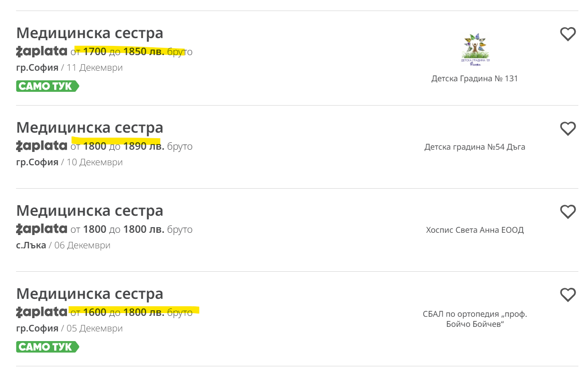Open Медицинска сестра job dated 11 Декември
The width and height of the screenshot is (588, 370).
[x=90, y=33]
